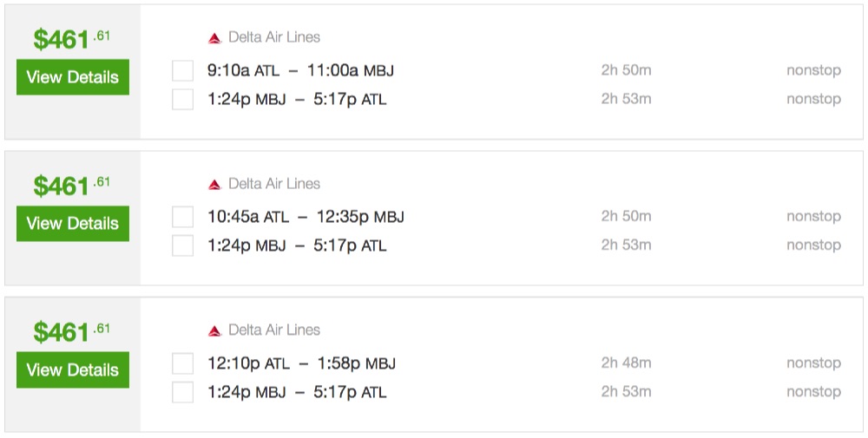
Task: Check the box for the 9:10a ATL departure
Action: pos(182,71)
